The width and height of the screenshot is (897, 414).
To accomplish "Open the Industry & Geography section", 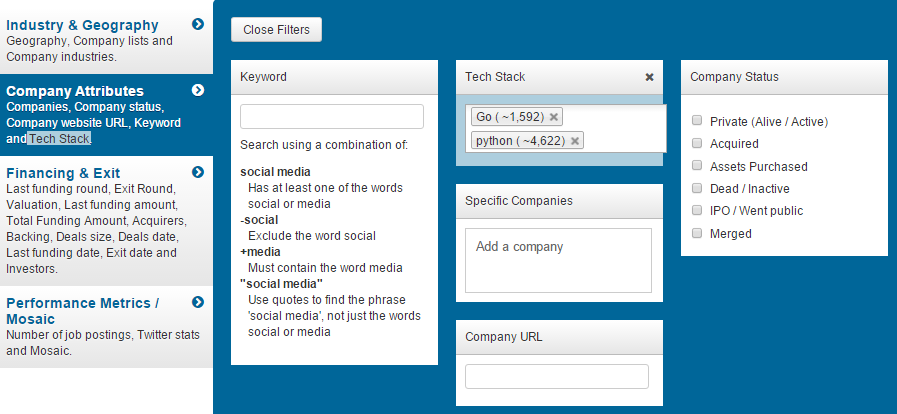I will pos(82,25).
